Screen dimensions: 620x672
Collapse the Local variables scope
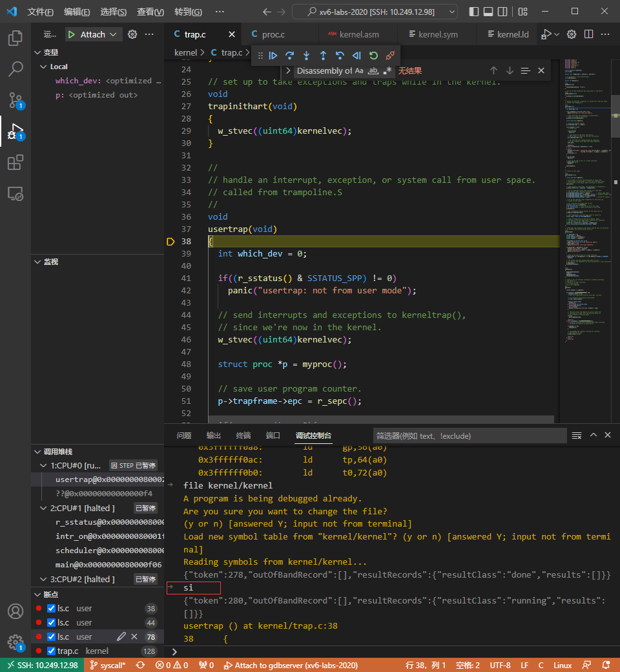click(44, 67)
